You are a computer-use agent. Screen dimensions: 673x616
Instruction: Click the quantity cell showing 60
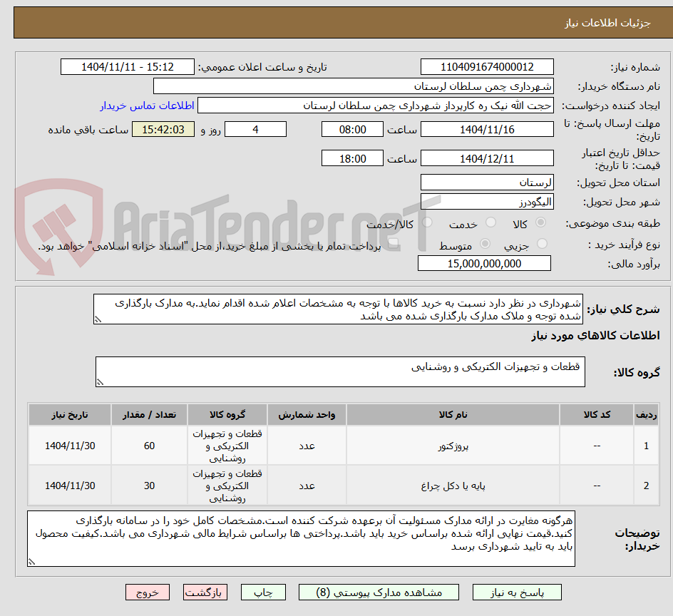149,446
